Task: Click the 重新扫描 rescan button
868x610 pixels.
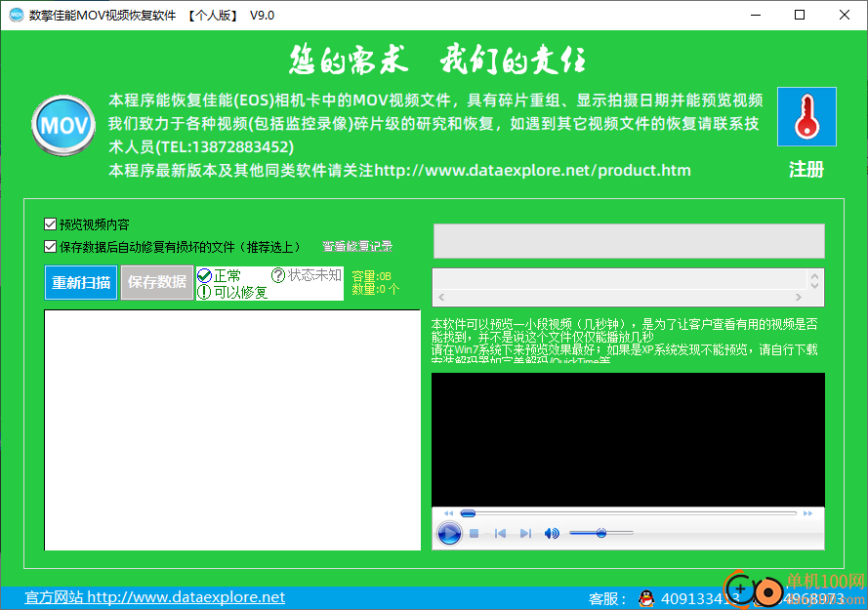Action: pyautogui.click(x=81, y=282)
